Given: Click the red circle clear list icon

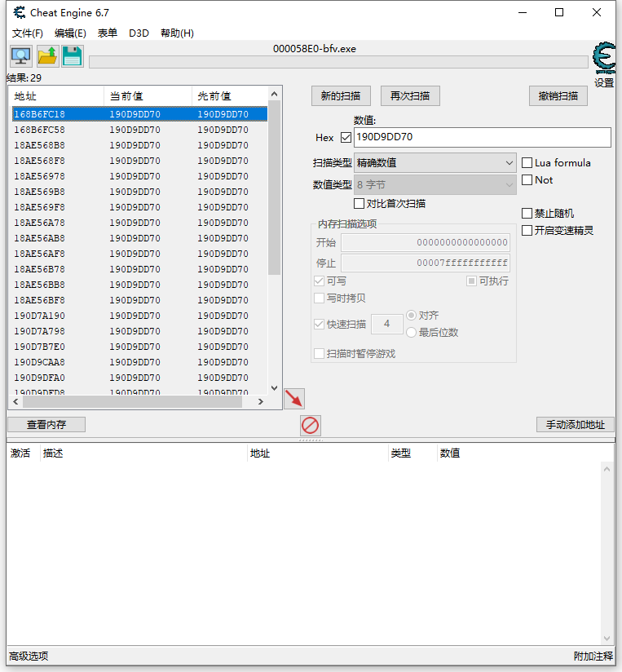Looking at the screenshot, I should 310,426.
